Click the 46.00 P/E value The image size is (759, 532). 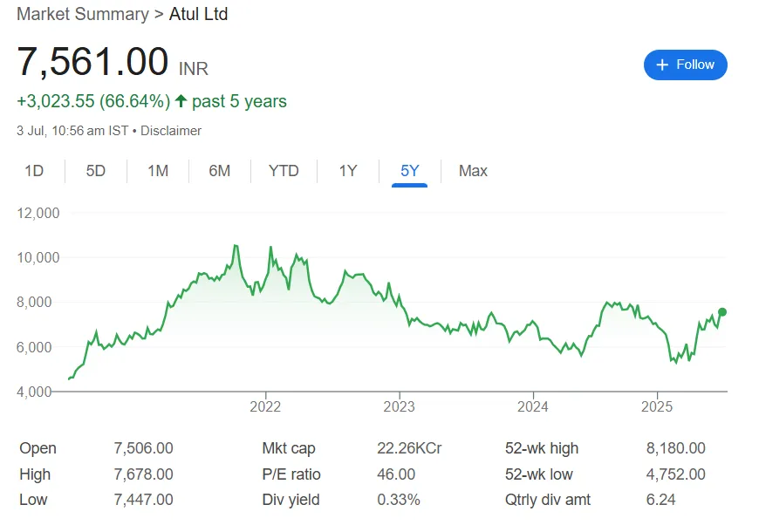(x=396, y=474)
